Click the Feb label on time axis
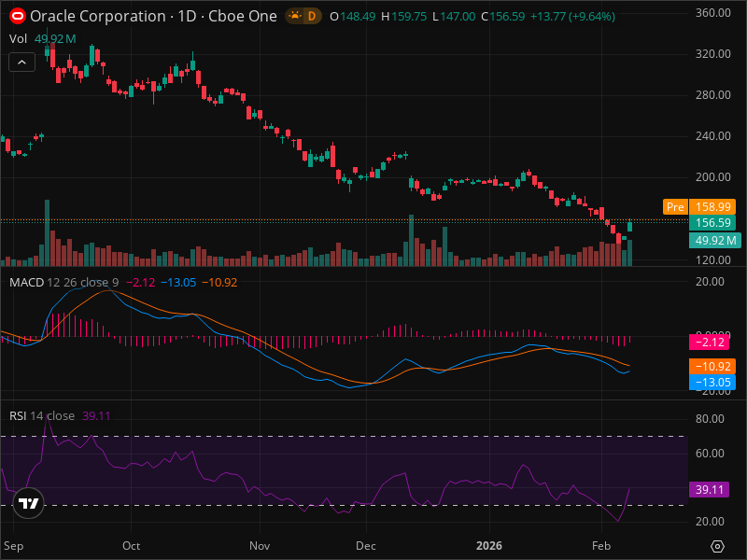The height and width of the screenshot is (560, 747). pyautogui.click(x=601, y=546)
